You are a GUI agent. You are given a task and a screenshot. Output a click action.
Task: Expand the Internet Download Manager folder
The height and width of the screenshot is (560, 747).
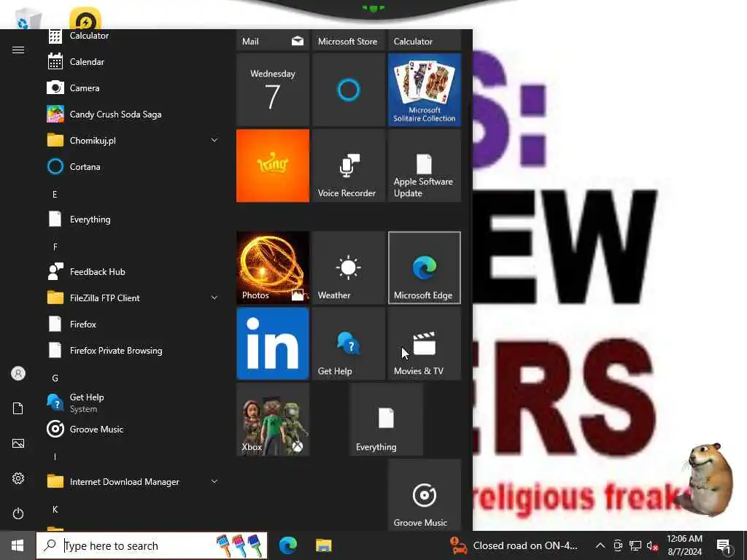click(x=214, y=481)
